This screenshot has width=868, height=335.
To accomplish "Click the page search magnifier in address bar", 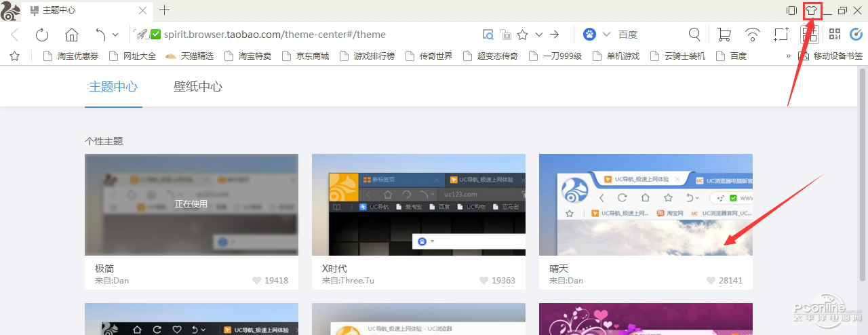I will (488, 35).
